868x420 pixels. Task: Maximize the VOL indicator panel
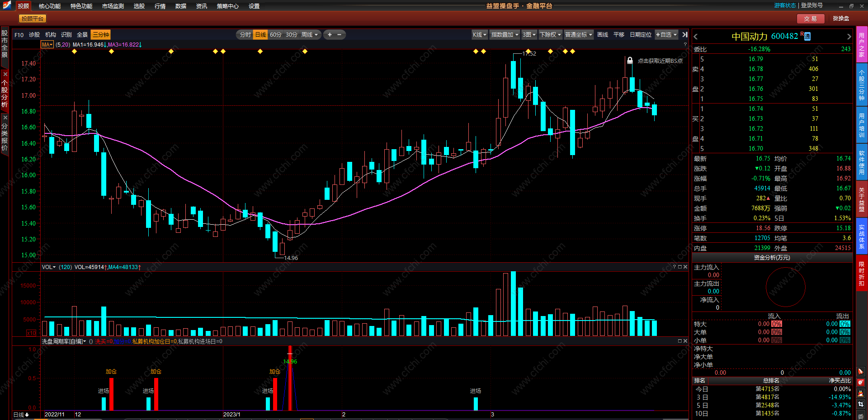pos(680,267)
